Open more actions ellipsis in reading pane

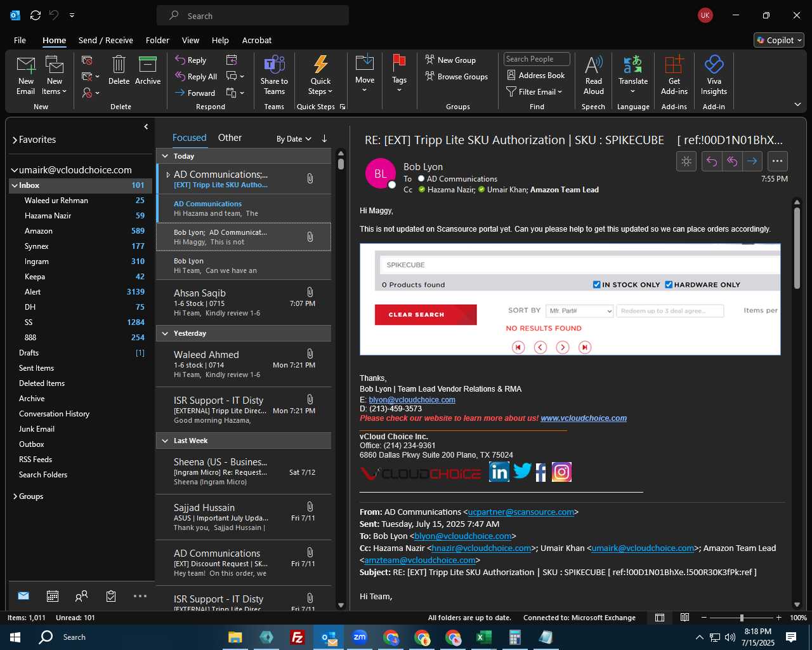(778, 161)
